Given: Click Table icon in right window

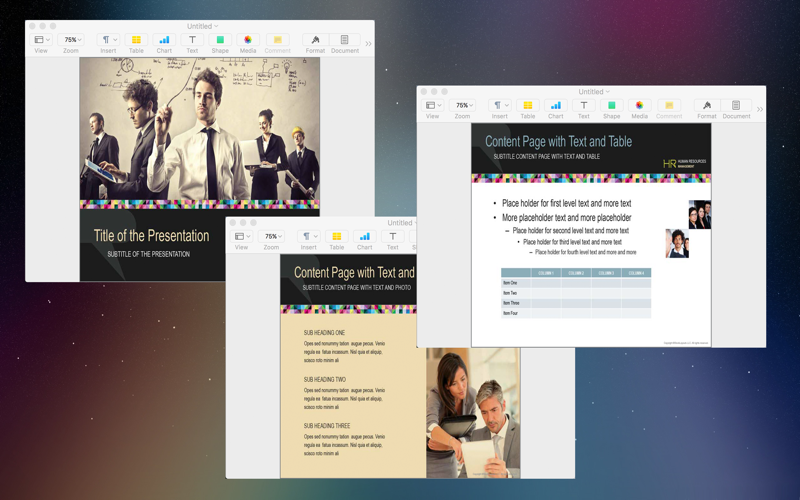Looking at the screenshot, I should (528, 105).
